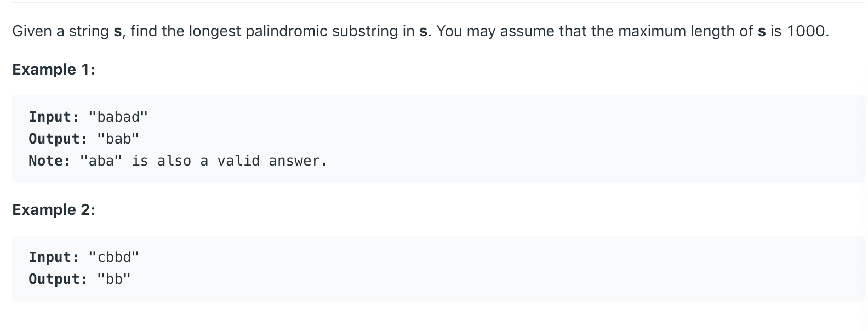Click the "aba" string in the note
The height and width of the screenshot is (331, 868).
click(101, 161)
